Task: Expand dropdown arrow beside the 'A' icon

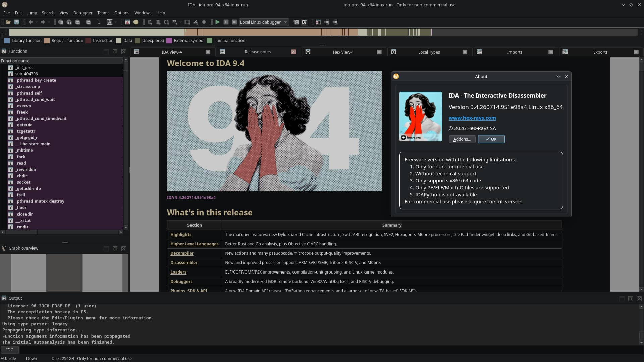Action: (x=116, y=22)
